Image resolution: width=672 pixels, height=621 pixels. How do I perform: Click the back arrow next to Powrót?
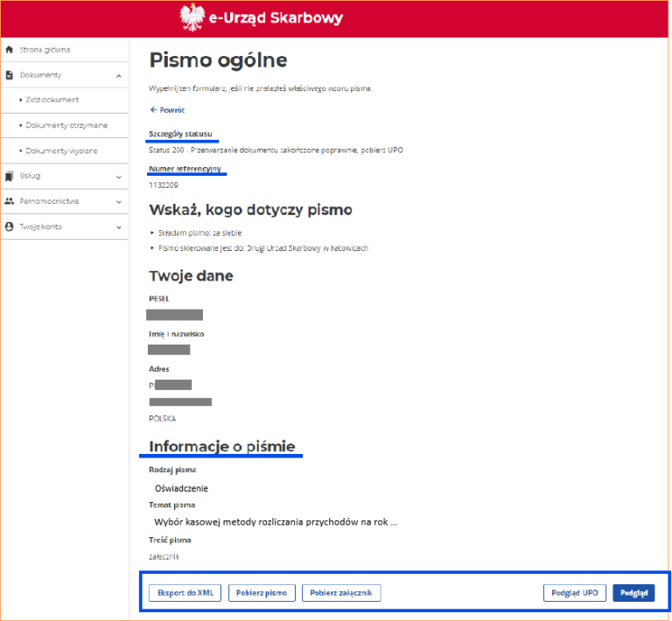coord(154,110)
